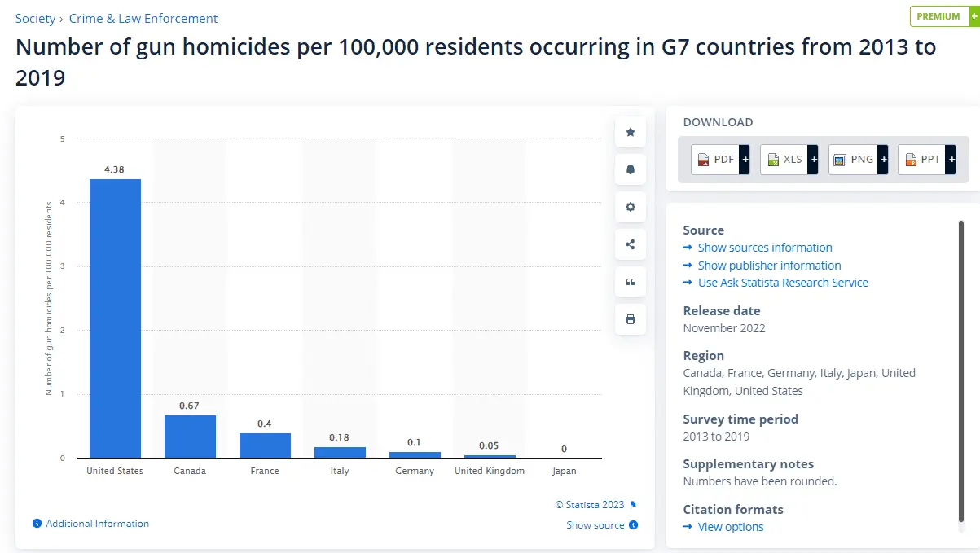This screenshot has width=980, height=553.
Task: Click the sidebar vertical scrollbar
Action: click(x=961, y=371)
